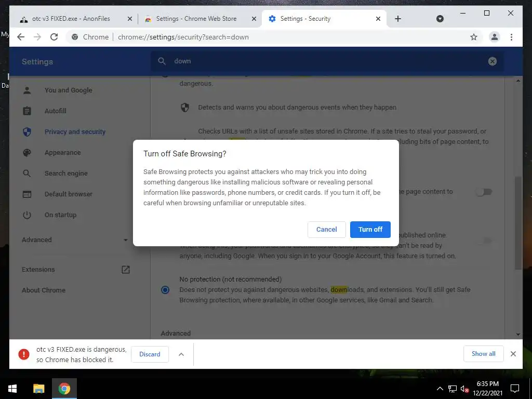
Task: Open You and Google settings
Action: pyautogui.click(x=68, y=90)
